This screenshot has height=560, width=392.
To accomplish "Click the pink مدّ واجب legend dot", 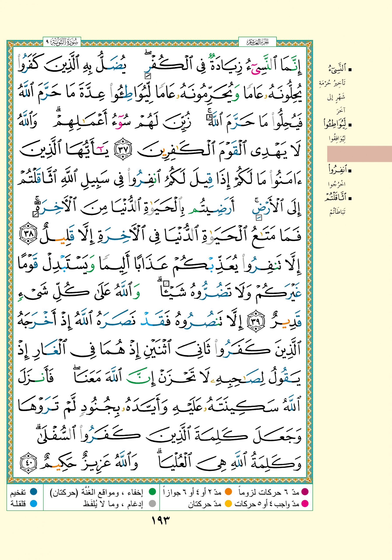I will (x=305, y=503).
